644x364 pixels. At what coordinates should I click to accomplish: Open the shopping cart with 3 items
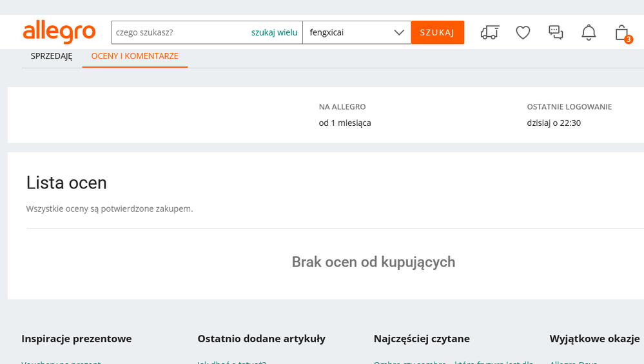[x=622, y=33]
